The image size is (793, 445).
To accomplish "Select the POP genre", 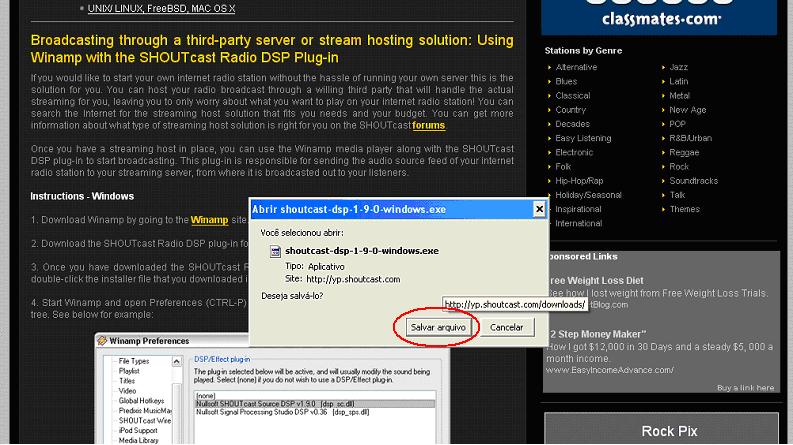I will tap(677, 123).
